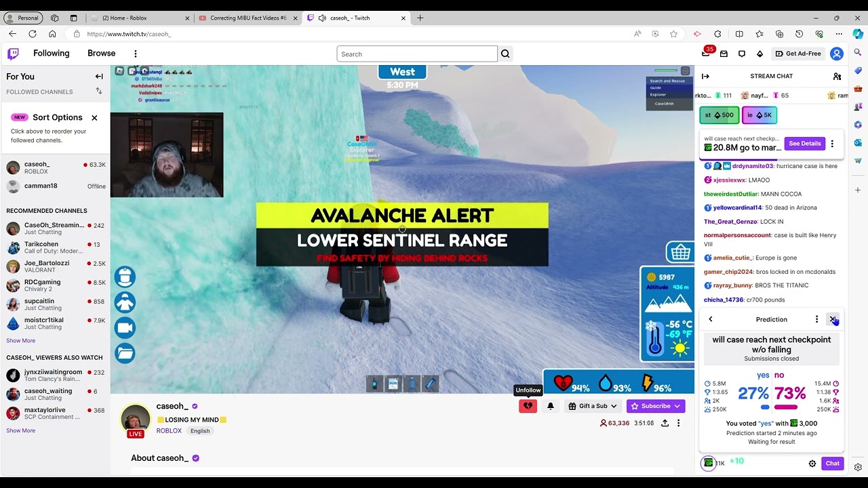Open stream more options below the video
Image resolution: width=868 pixels, height=488 pixels.
click(678, 423)
